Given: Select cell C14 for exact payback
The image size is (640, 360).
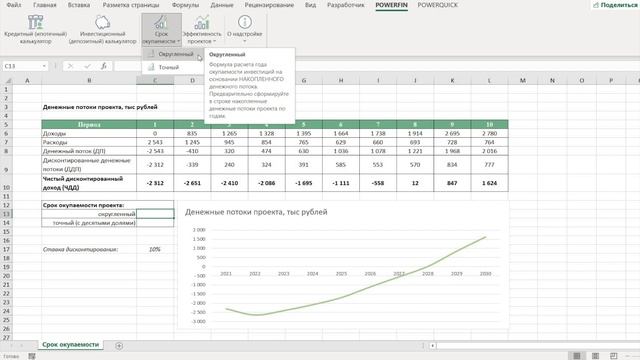Looking at the screenshot, I should click(x=155, y=223).
